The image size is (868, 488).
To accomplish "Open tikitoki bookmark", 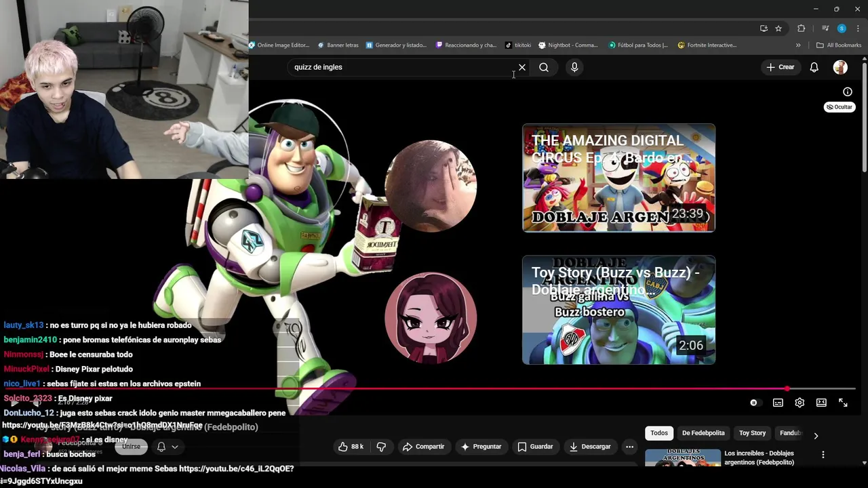I will pos(518,45).
